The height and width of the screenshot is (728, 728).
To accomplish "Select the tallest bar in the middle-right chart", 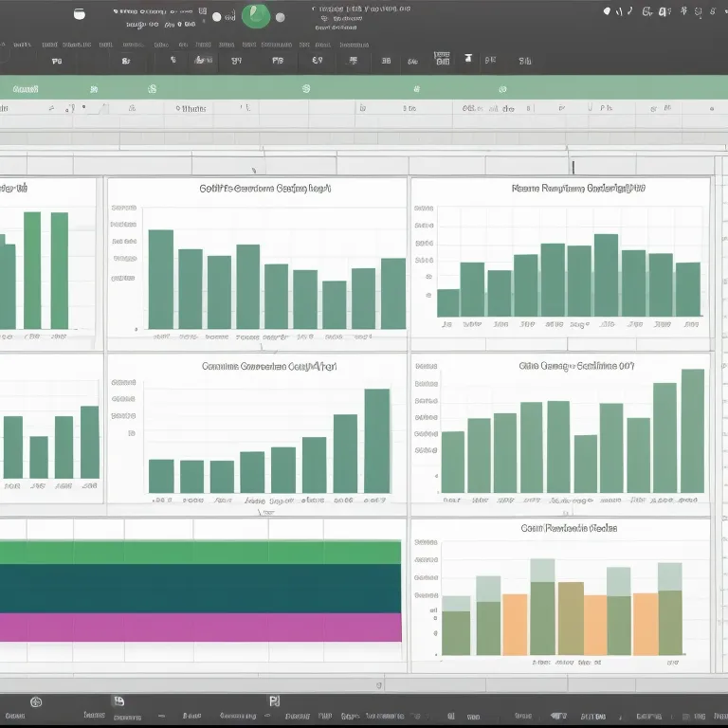I will pos(692,431).
